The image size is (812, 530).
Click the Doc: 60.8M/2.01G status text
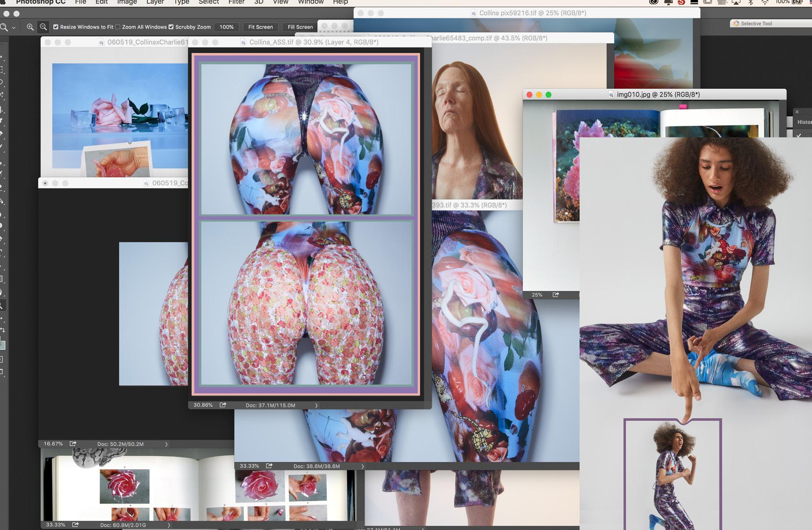coord(123,525)
